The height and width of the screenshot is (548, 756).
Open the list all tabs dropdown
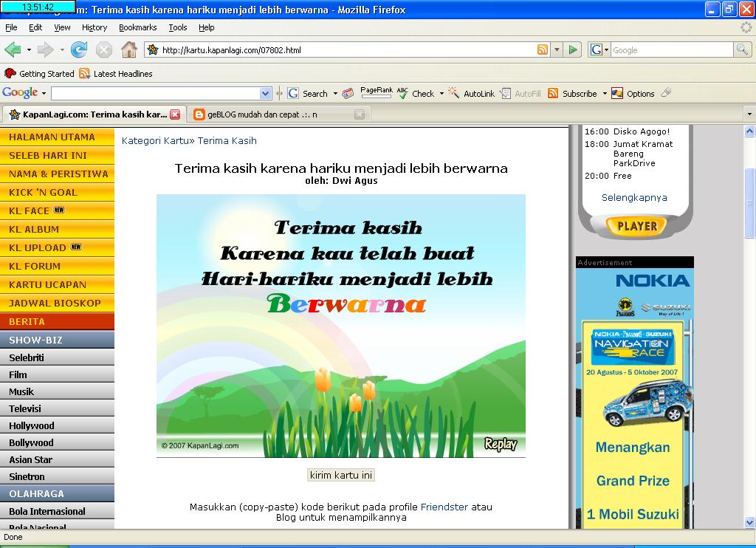click(749, 114)
